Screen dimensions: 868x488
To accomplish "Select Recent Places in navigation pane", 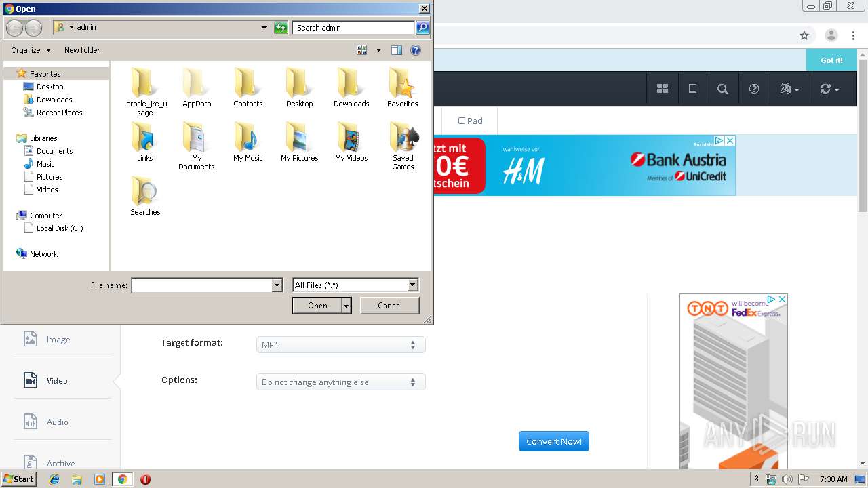I will pos(53,113).
